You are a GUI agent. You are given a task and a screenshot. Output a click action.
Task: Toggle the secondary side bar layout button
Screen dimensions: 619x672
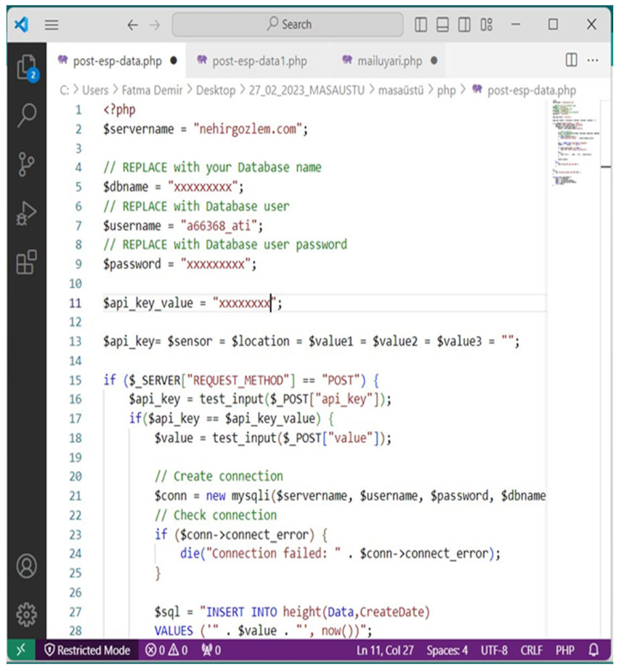pyautogui.click(x=464, y=25)
